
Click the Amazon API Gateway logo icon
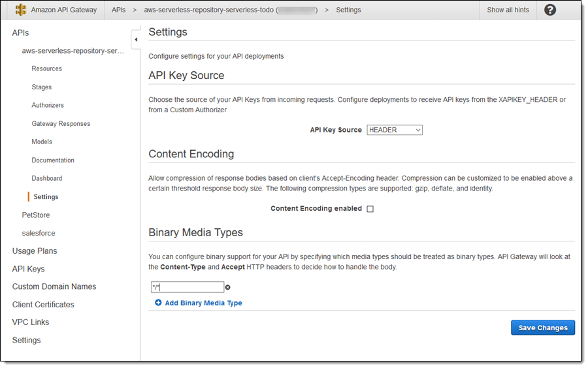[x=20, y=10]
